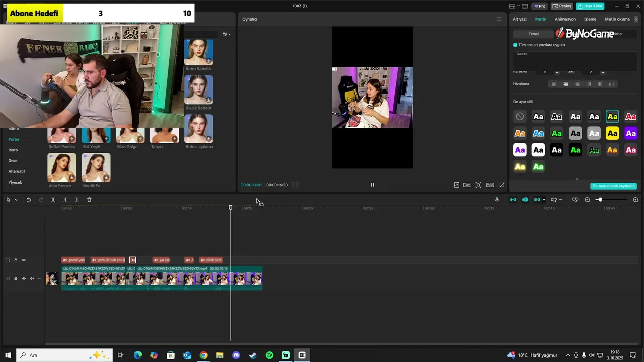Select the 'Nordik Ev' filter thumbnail
The image size is (644, 362).
[96, 168]
